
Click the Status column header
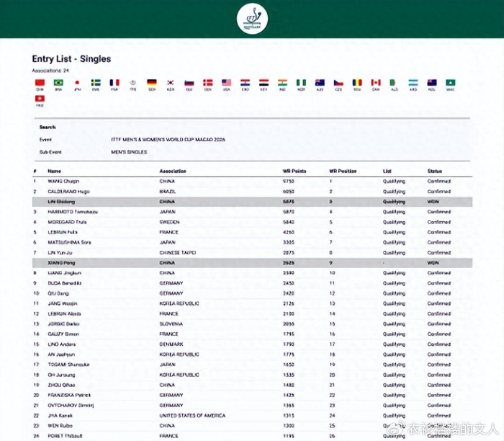tap(435, 171)
